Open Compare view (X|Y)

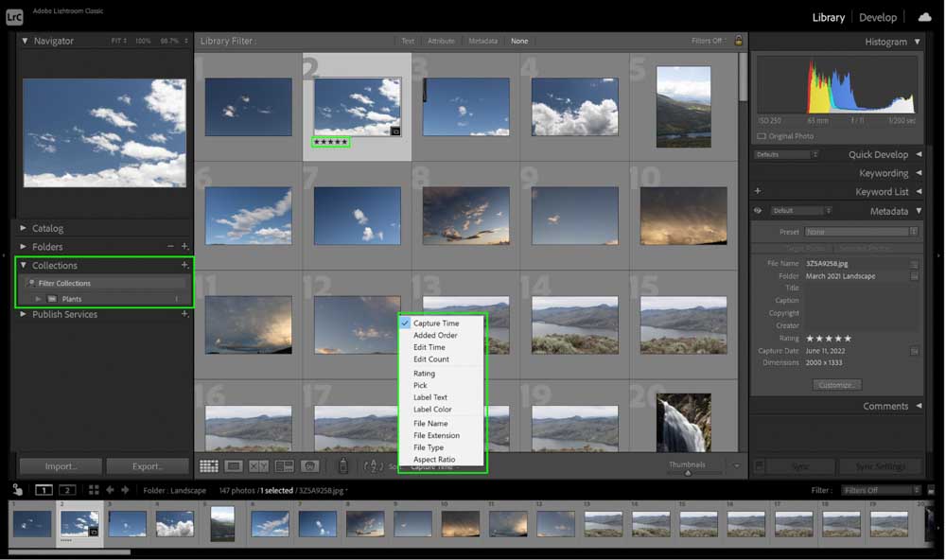point(259,465)
